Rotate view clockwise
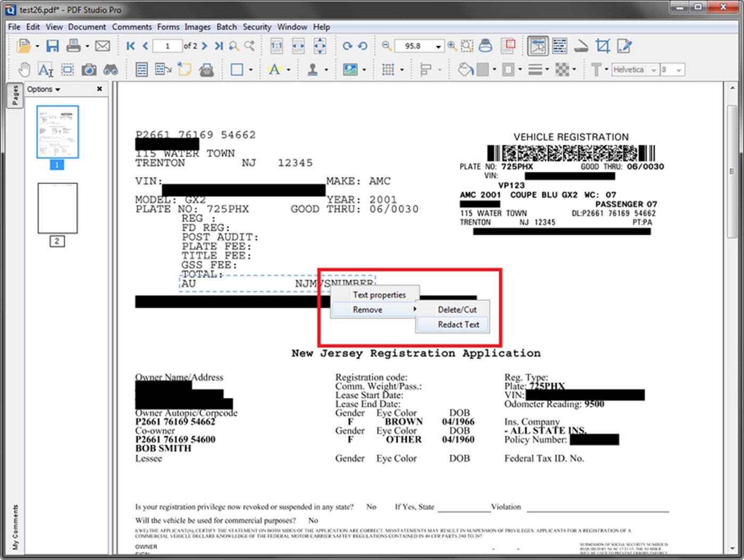This screenshot has height=560, width=744. point(347,46)
